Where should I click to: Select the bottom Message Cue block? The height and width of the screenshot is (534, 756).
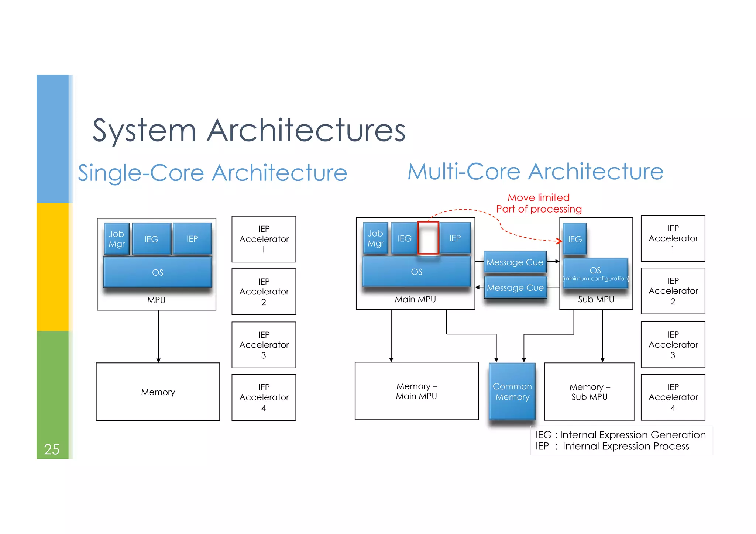tap(515, 288)
